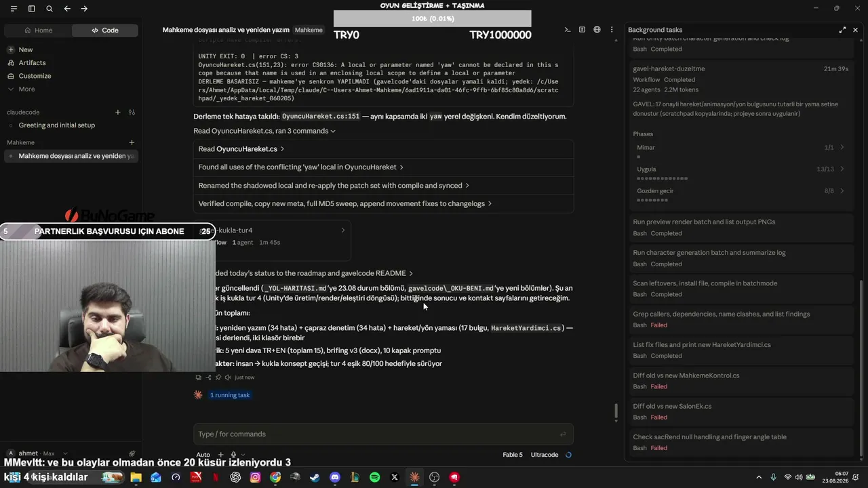Open filter settings for the claudecode group
Viewport: 868px width, 488px height.
pyautogui.click(x=132, y=112)
